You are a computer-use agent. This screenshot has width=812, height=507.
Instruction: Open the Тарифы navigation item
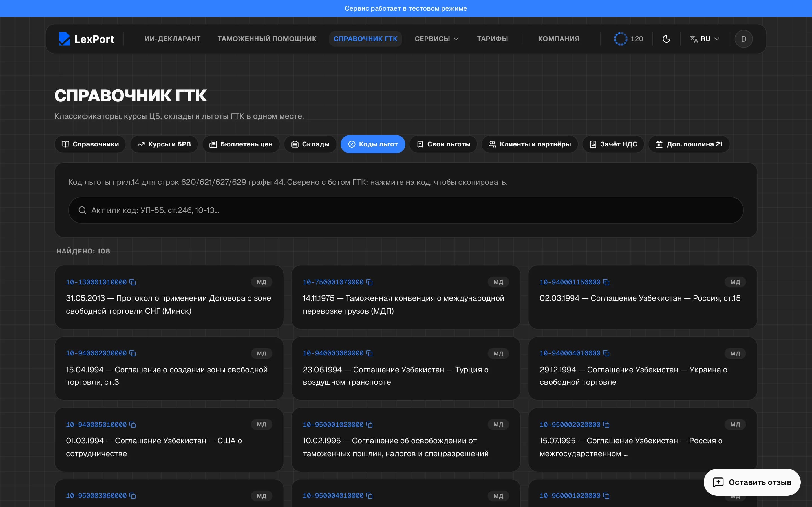tap(492, 39)
